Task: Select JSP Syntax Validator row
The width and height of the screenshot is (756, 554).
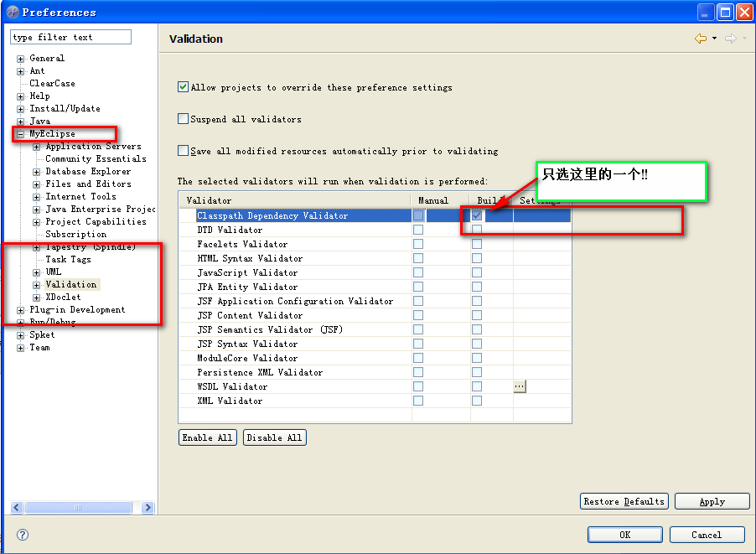Action: 375,344
